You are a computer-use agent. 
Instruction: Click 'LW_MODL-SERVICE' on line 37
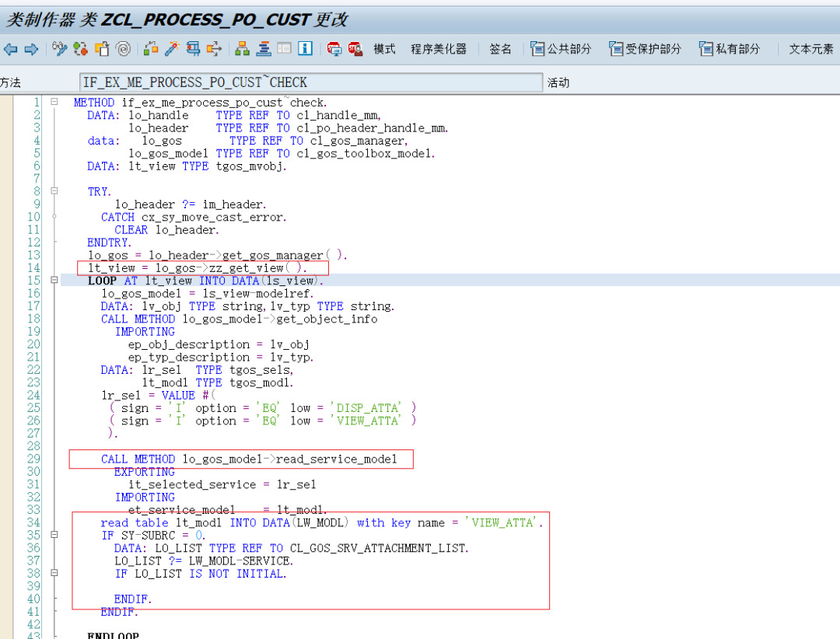pos(239,561)
